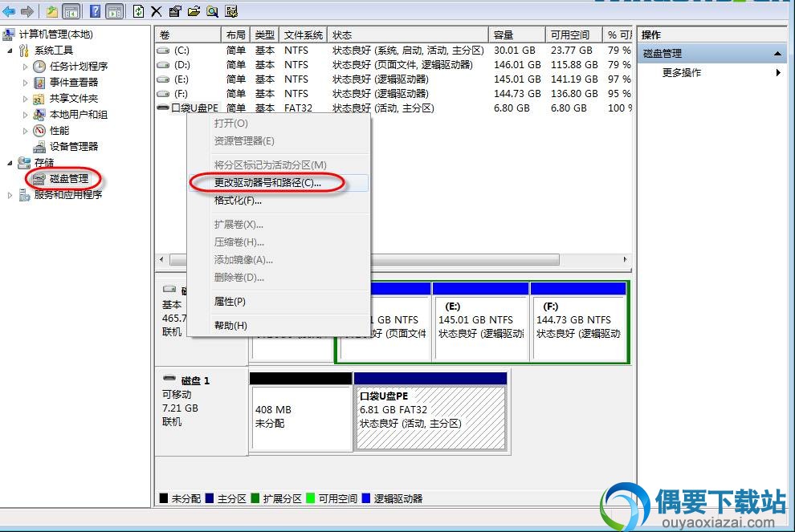Click the black X Delete icon in toolbar
Viewport: 795px width, 532px height.
(x=157, y=11)
